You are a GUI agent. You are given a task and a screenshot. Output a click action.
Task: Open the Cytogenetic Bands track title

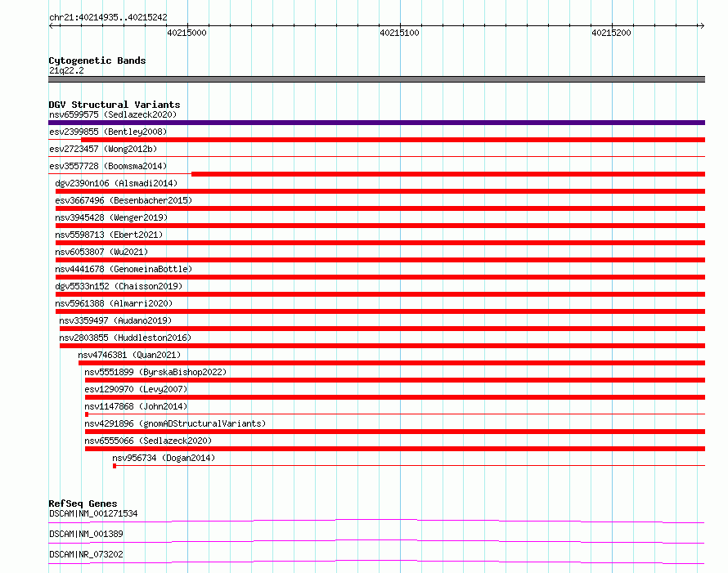click(97, 60)
